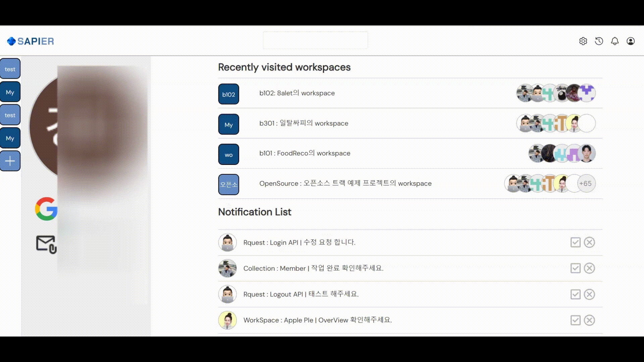Open the user profile account icon

pos(630,41)
